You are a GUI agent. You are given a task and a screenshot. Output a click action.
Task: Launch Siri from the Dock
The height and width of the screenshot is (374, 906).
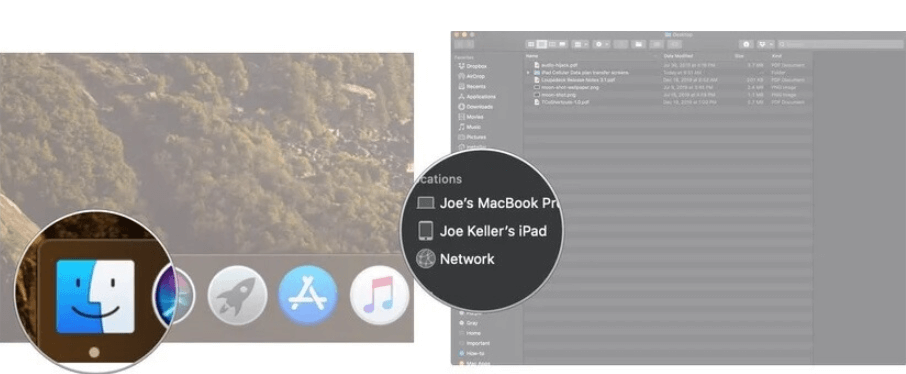pyautogui.click(x=175, y=296)
